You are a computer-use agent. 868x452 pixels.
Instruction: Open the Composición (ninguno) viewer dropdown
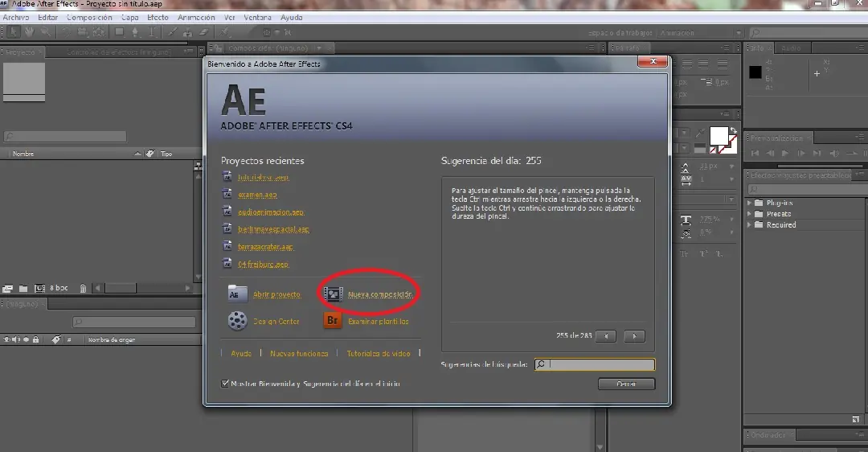coord(319,48)
